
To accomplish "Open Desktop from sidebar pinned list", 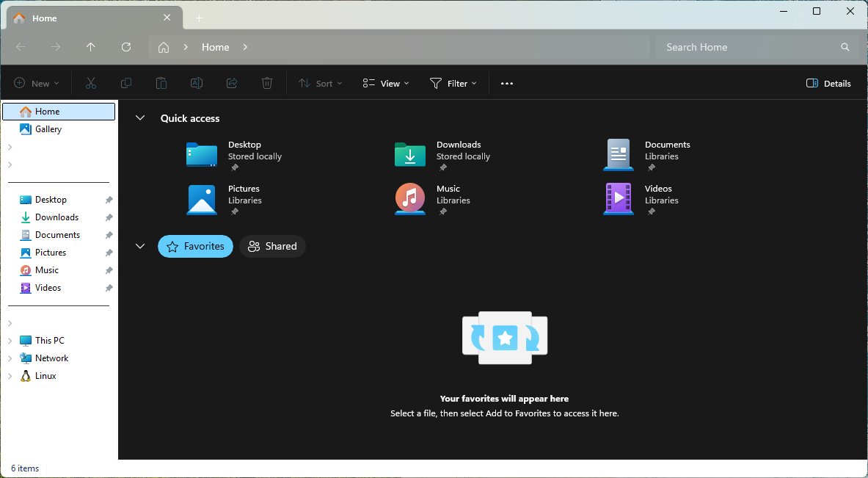I will [x=51, y=200].
